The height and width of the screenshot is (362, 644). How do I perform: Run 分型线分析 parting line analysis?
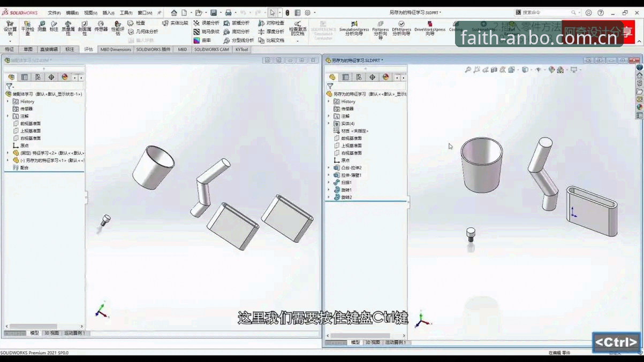coord(239,40)
